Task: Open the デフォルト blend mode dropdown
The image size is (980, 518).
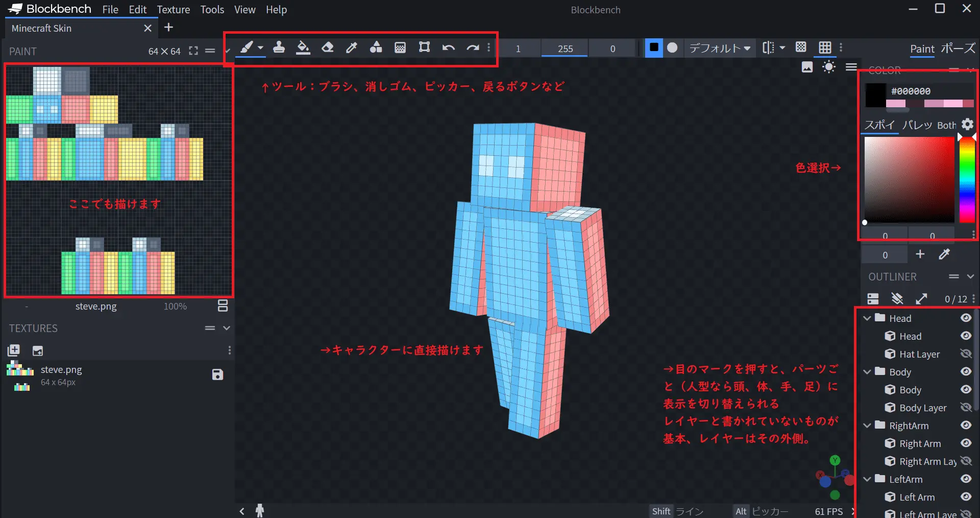Action: tap(720, 48)
